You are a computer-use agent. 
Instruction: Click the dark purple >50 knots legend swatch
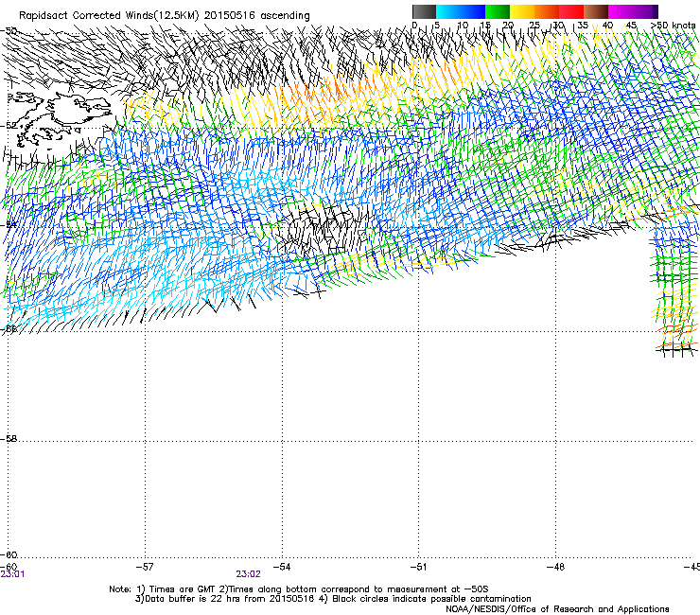click(655, 11)
